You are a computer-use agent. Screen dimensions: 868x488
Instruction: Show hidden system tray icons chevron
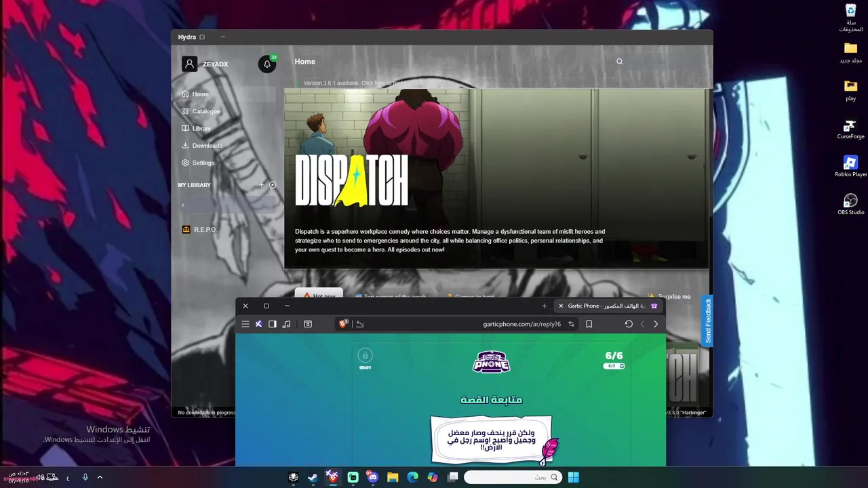tap(100, 477)
